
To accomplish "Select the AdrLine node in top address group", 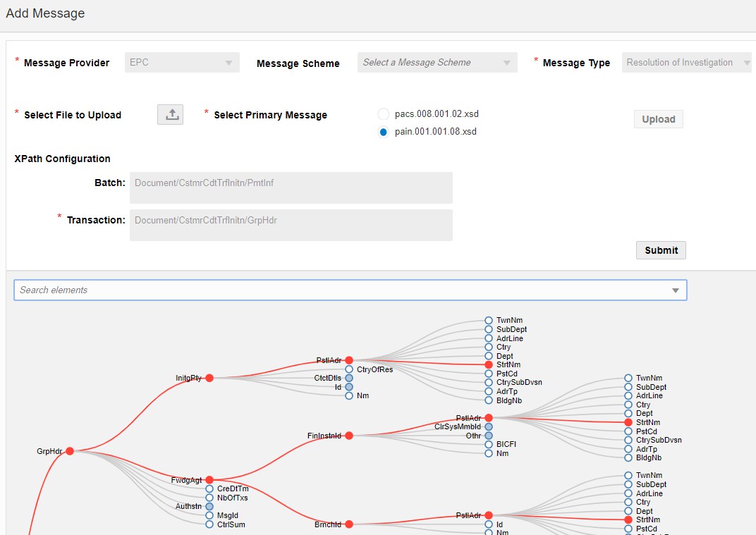I will [x=489, y=338].
